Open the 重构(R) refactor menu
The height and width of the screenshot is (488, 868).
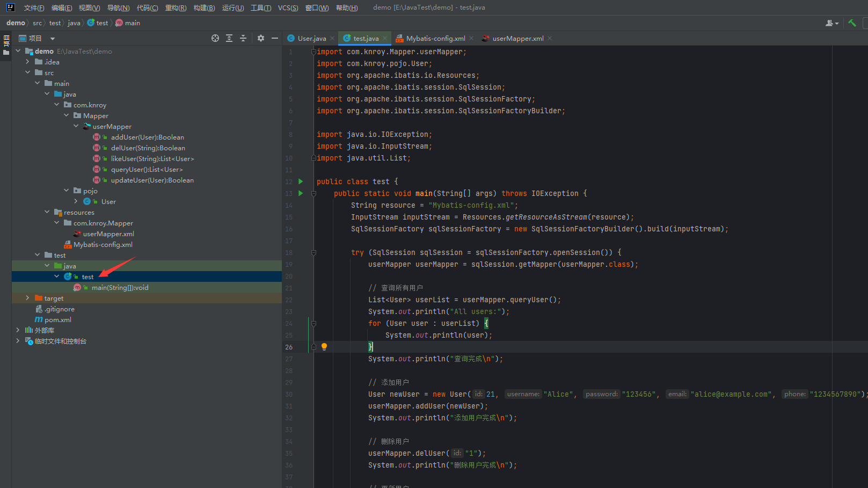(176, 8)
